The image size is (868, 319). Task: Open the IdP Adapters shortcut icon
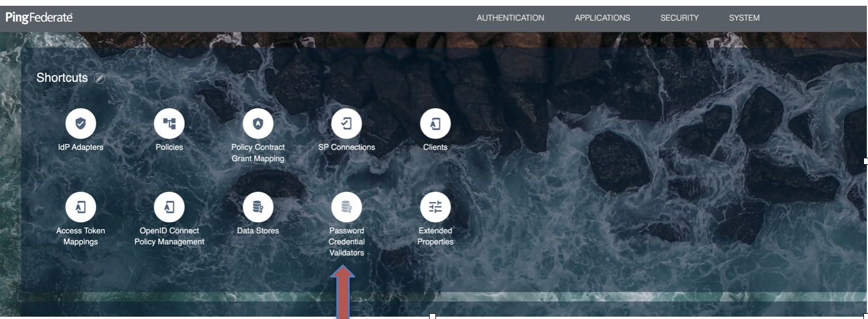(81, 123)
